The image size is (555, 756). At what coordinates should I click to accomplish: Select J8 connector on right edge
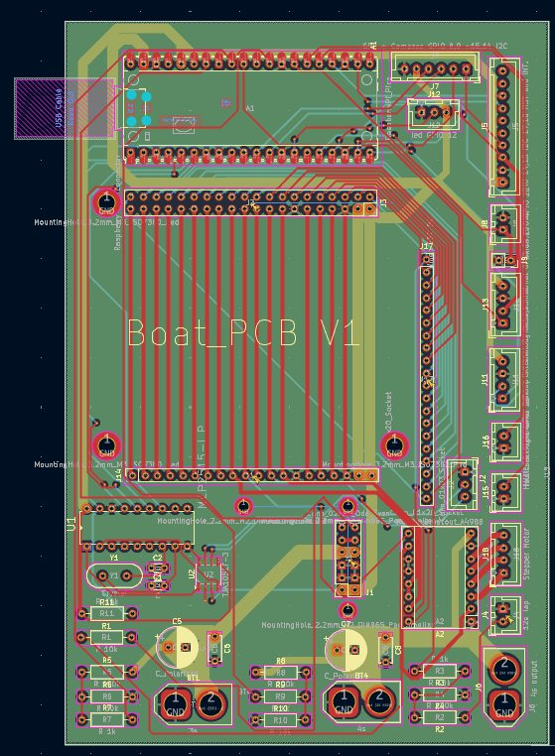504,224
